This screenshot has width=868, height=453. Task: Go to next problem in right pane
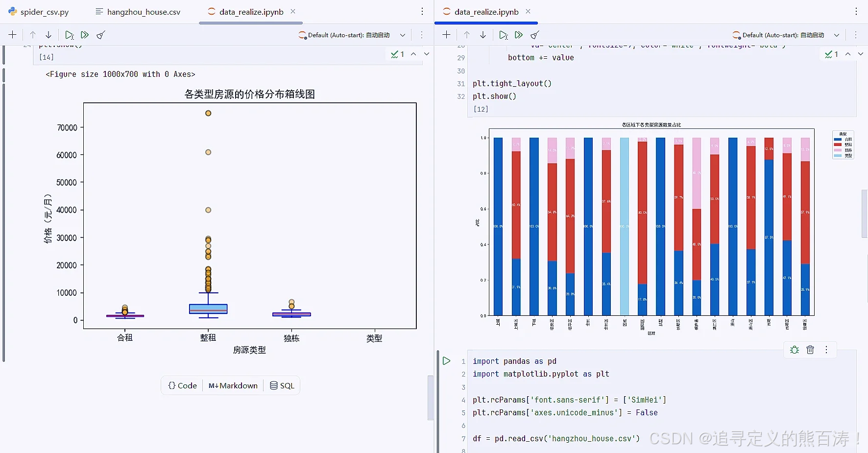point(861,54)
